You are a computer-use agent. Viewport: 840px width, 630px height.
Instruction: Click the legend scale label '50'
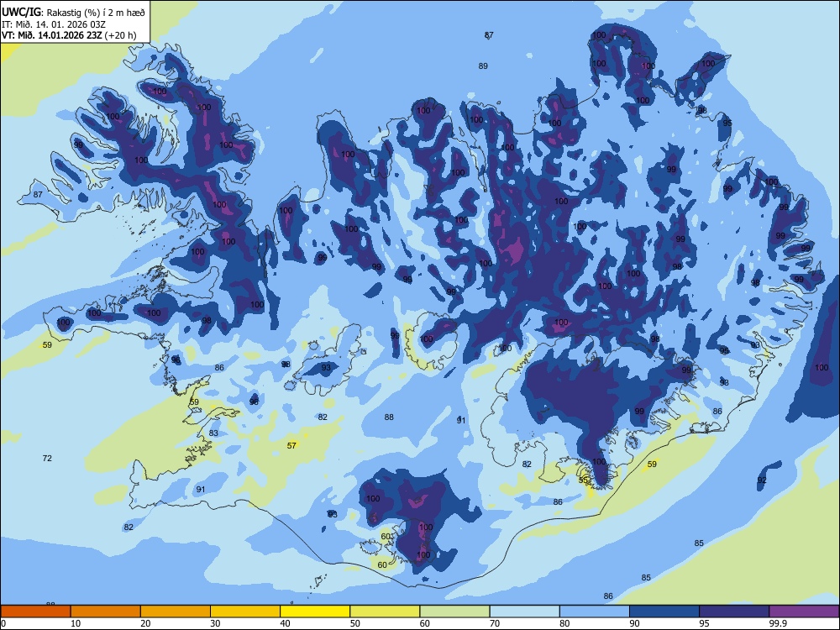(x=355, y=623)
